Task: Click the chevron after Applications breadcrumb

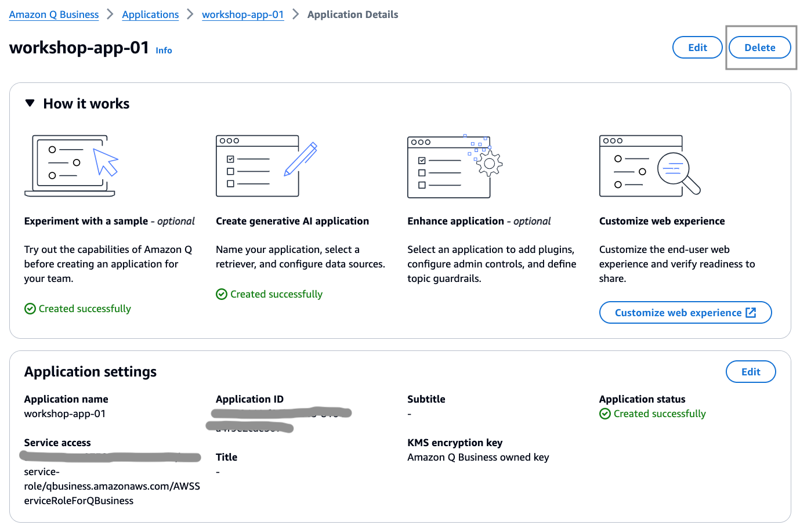Action: pos(190,15)
